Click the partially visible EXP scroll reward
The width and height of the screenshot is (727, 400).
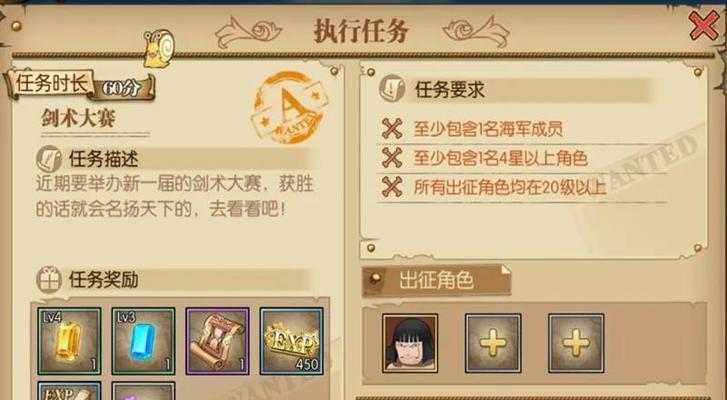69,391
